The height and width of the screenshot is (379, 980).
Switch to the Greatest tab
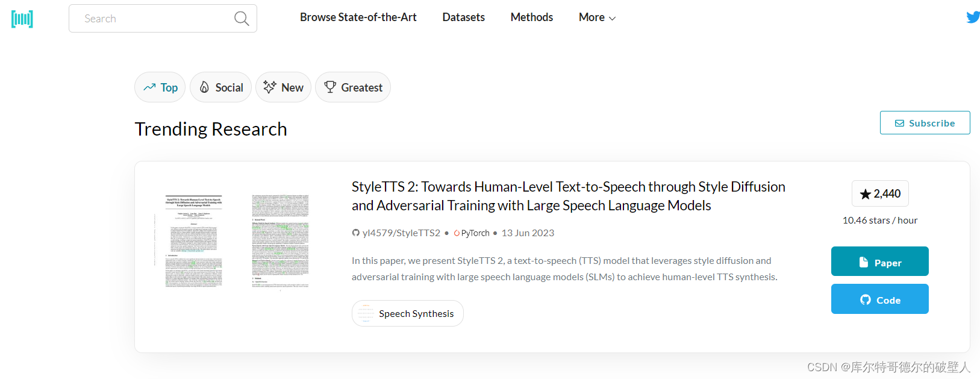353,87
